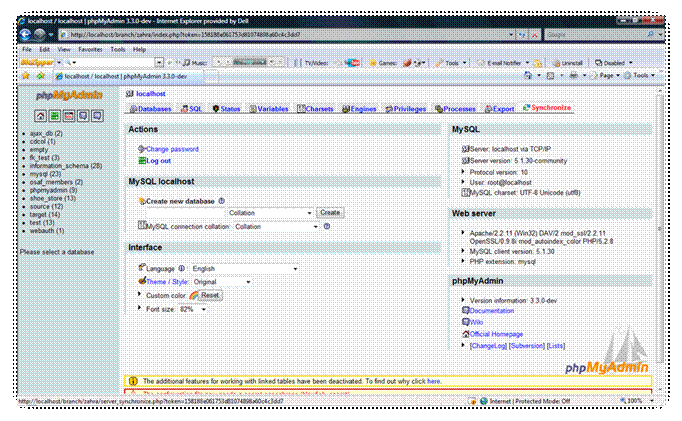Click the help icon after connection collation
The width and height of the screenshot is (682, 421).
[327, 226]
